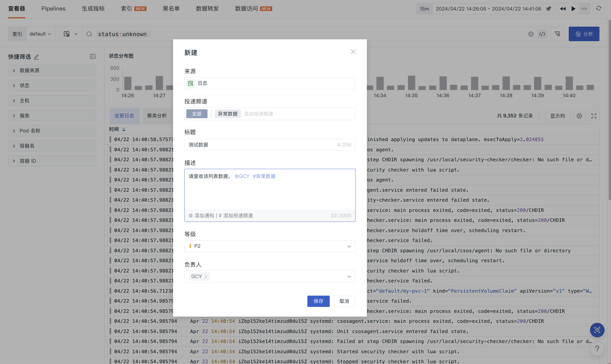Click the play auto-refresh button
Viewport: 611px width, 364px height.
click(x=573, y=9)
